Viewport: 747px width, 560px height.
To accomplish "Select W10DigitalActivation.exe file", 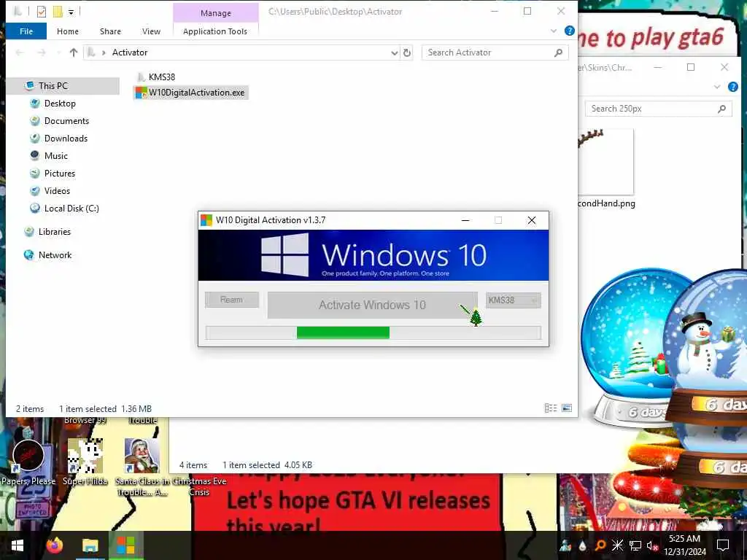I will tap(190, 93).
